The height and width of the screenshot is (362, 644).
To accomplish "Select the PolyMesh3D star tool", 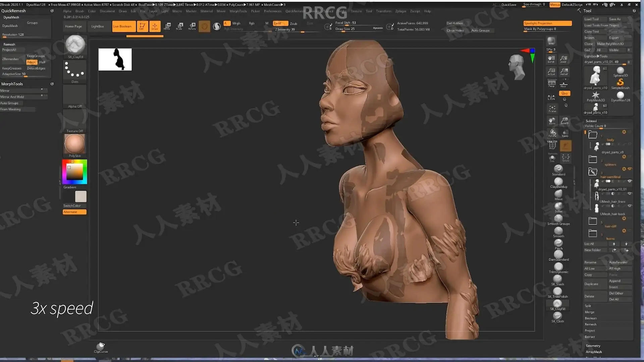I will tap(595, 97).
